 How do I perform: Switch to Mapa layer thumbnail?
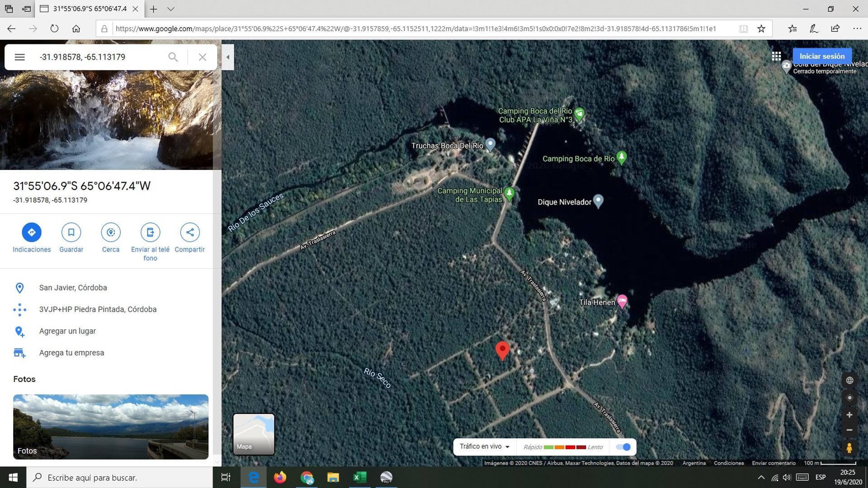click(x=254, y=434)
